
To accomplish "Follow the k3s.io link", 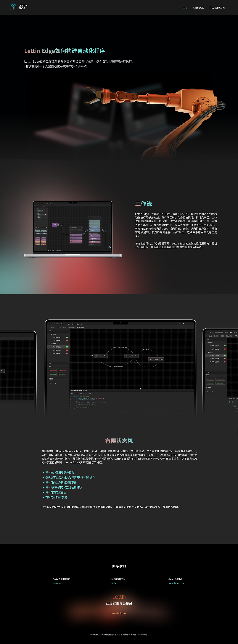I will click(x=113, y=583).
